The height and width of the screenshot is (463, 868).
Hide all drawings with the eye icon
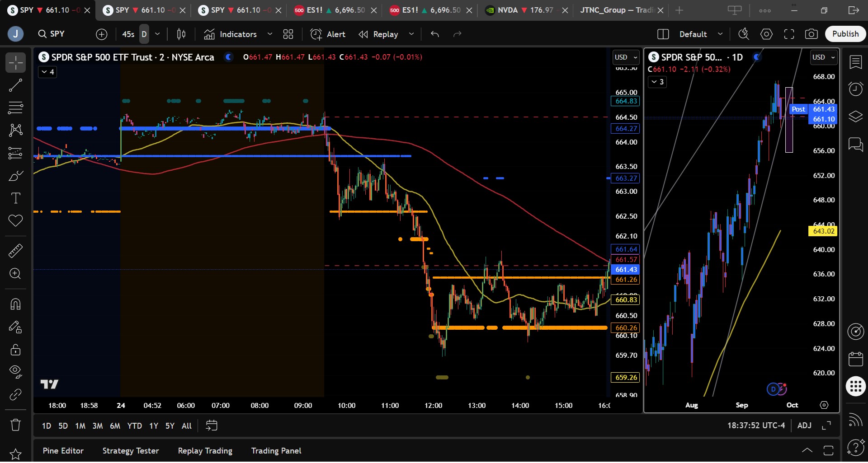click(x=15, y=372)
